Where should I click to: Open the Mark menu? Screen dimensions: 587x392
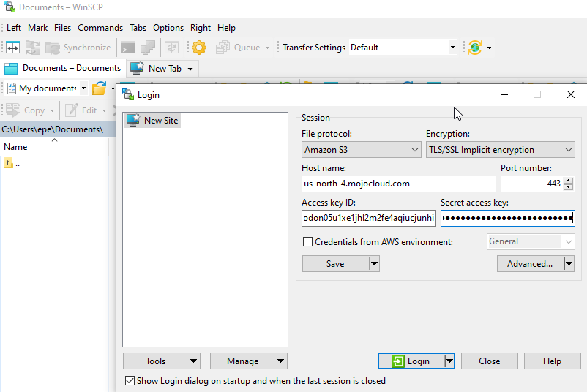[38, 28]
